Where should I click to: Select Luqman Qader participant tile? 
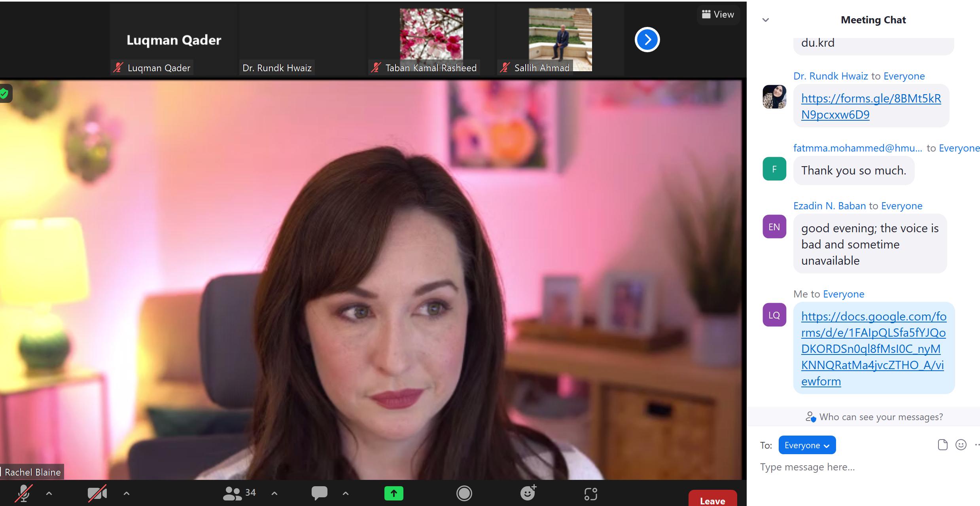[174, 40]
